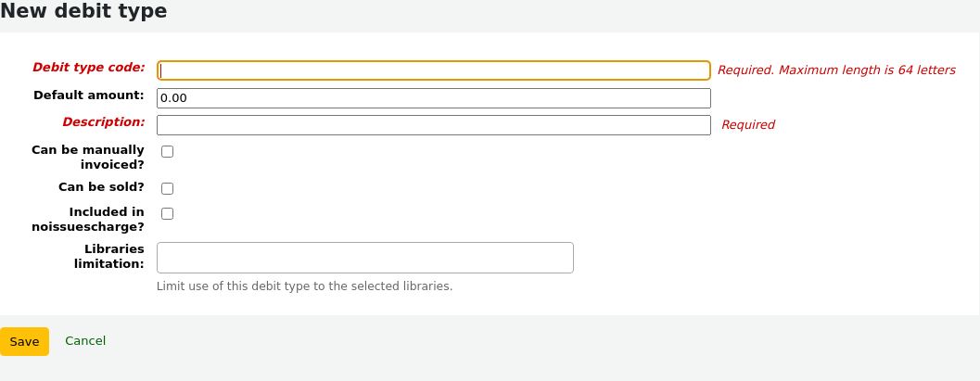Image resolution: width=980 pixels, height=381 pixels.
Task: Click the 'Required' hint beside Description
Action: 747,125
